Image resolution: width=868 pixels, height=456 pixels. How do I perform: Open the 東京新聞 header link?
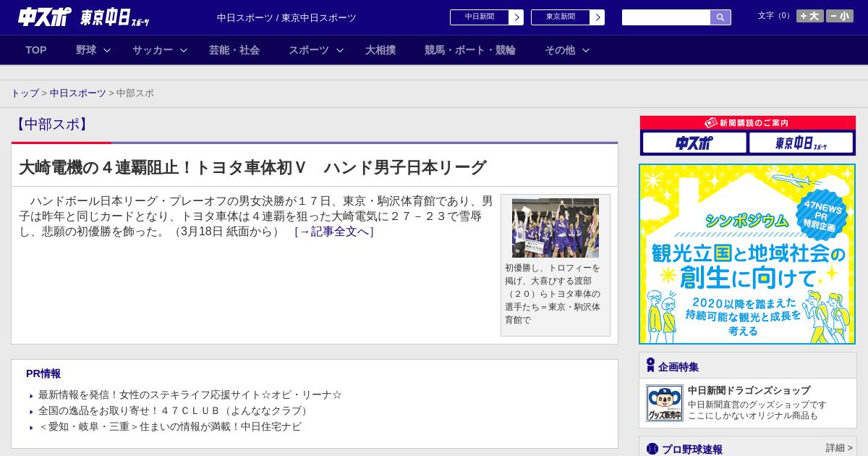pyautogui.click(x=561, y=17)
